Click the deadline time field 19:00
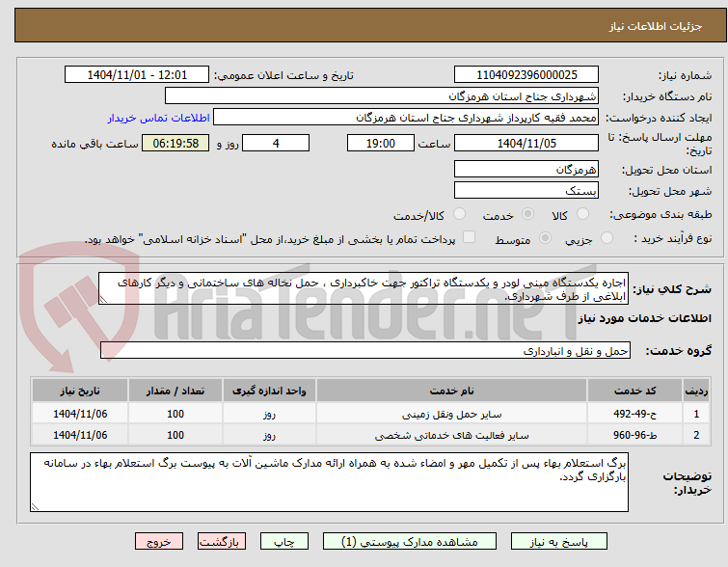 [x=381, y=143]
